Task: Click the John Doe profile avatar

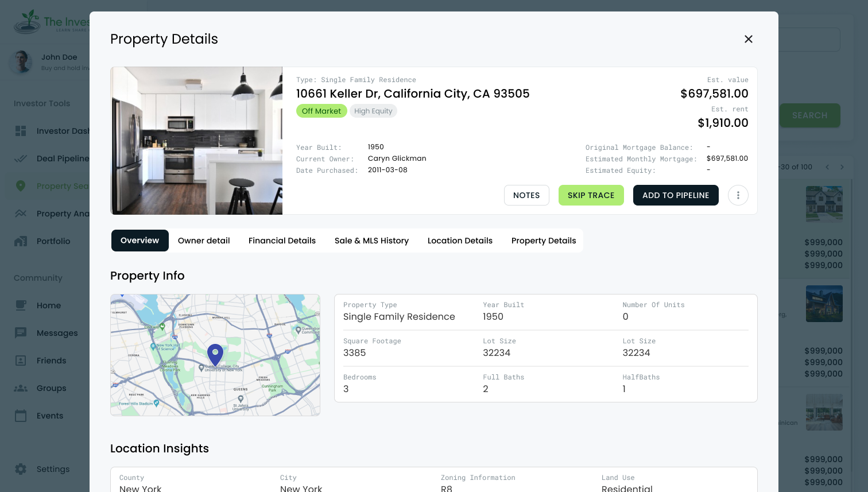Action: [x=21, y=61]
